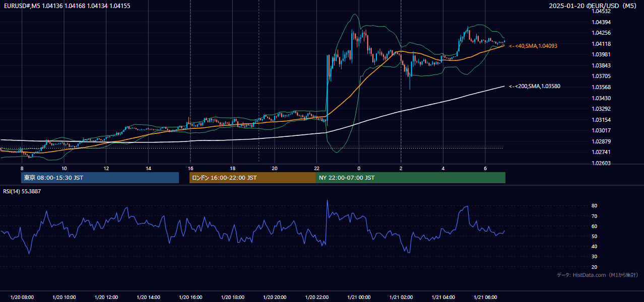Click price axis value 1.03705
The width and height of the screenshot is (644, 302).
(x=602, y=76)
